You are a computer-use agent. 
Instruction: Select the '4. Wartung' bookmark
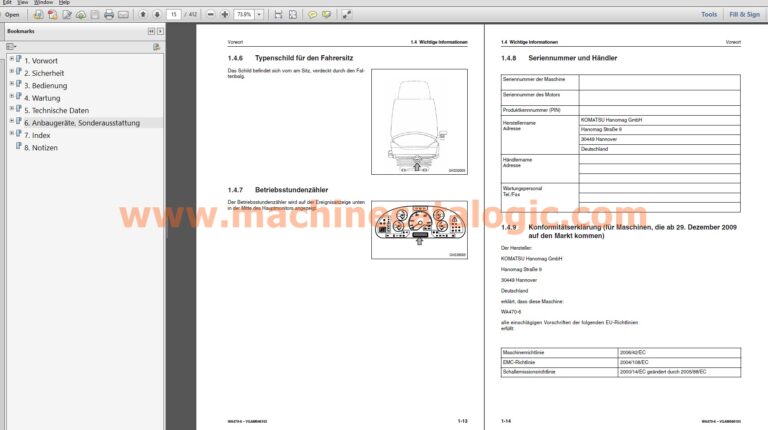[42, 98]
